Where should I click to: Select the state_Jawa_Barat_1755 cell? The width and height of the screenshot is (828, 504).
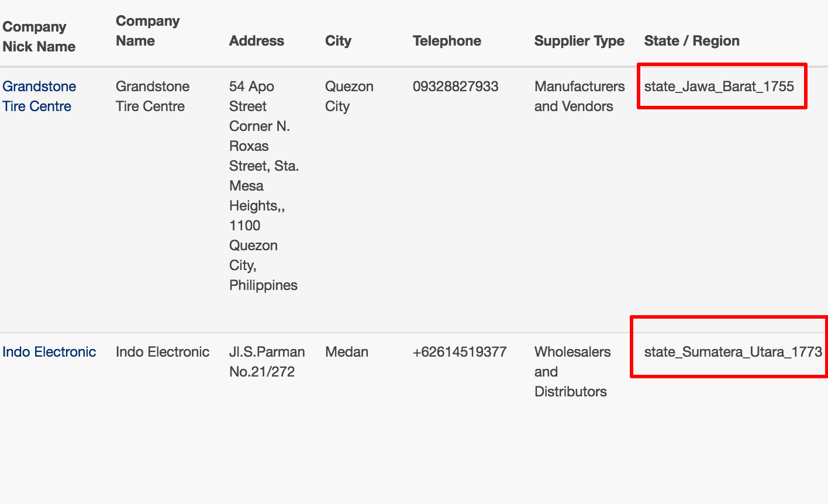click(719, 87)
